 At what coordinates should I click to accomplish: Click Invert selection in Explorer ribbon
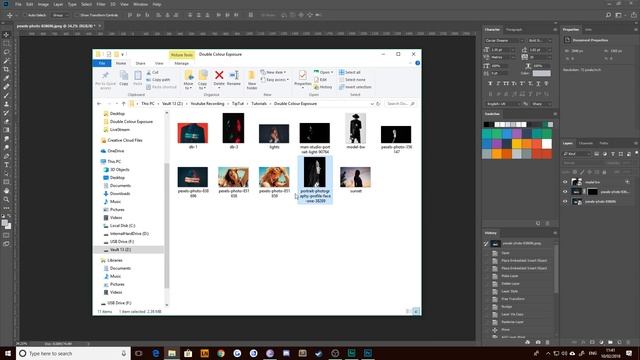[x=355, y=87]
